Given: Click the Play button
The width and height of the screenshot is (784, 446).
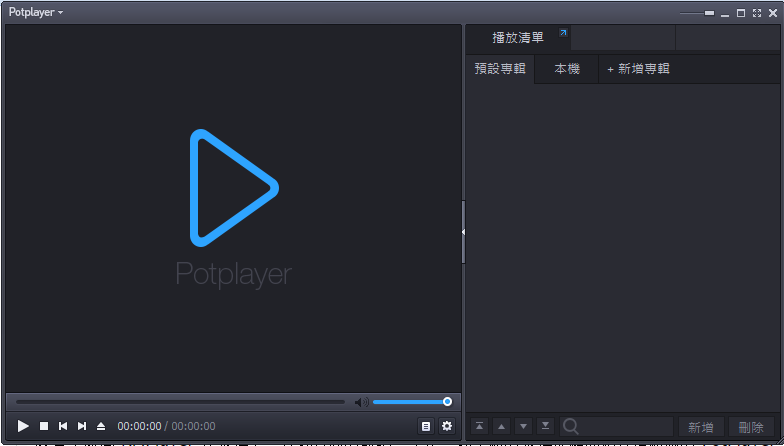Looking at the screenshot, I should click(x=23, y=426).
